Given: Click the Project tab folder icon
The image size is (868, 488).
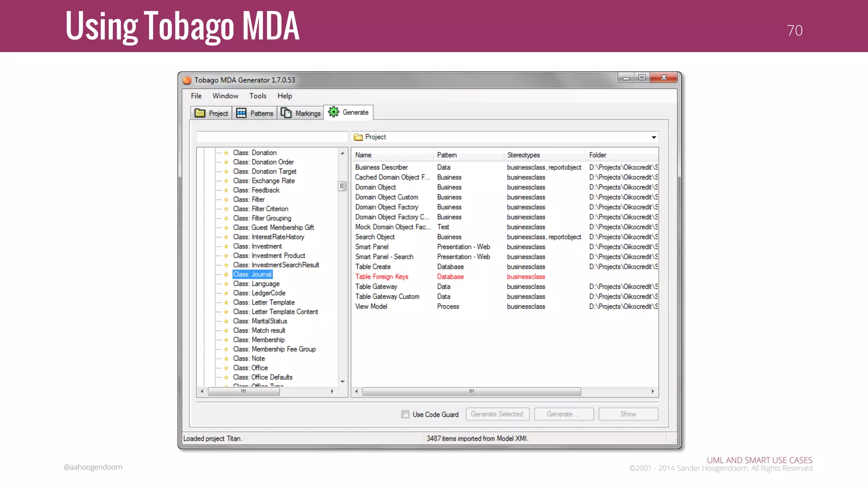Looking at the screenshot, I should 200,113.
